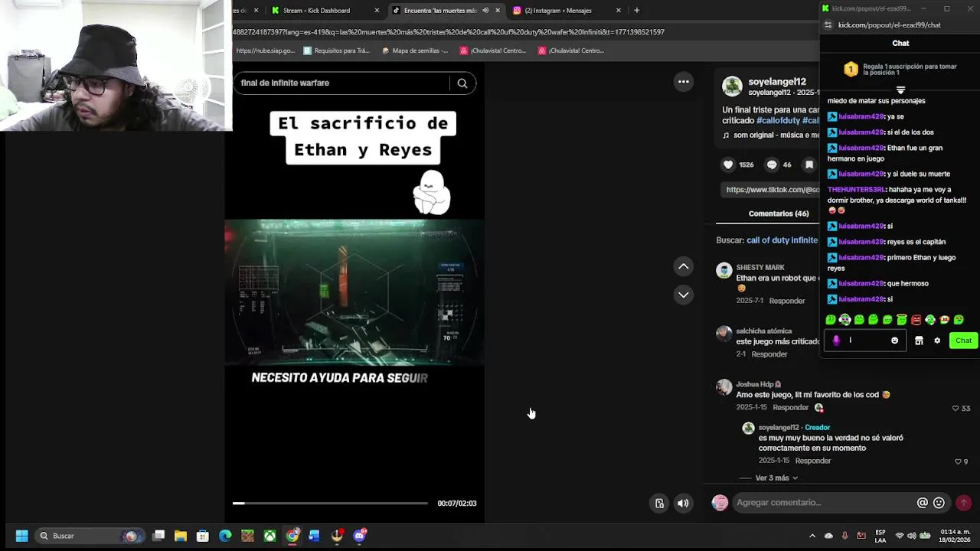This screenshot has width=980, height=551.
Task: Click soyelangel12 username in video header
Action: (x=777, y=82)
